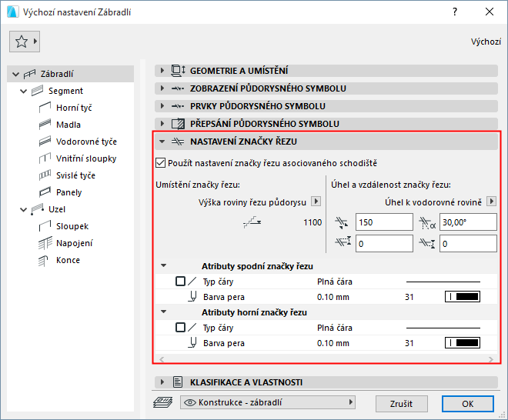This screenshot has width=508, height=420.
Task: Click the pen icon in upper mark Barva pera row
Action: pyautogui.click(x=192, y=342)
